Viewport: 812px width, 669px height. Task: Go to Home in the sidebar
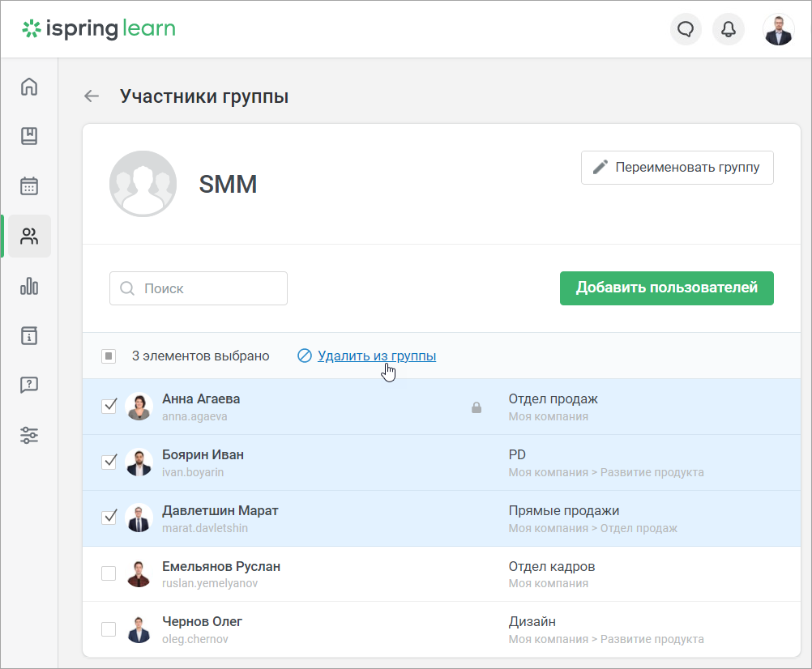(29, 87)
